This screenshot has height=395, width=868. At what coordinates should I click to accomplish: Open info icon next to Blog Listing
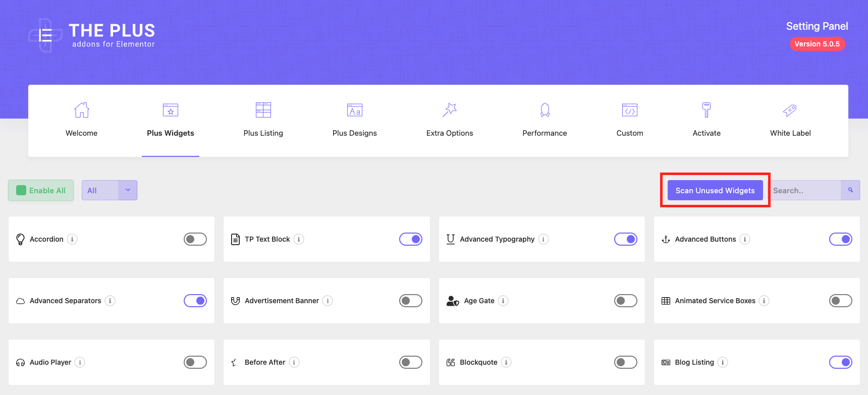coord(723,362)
